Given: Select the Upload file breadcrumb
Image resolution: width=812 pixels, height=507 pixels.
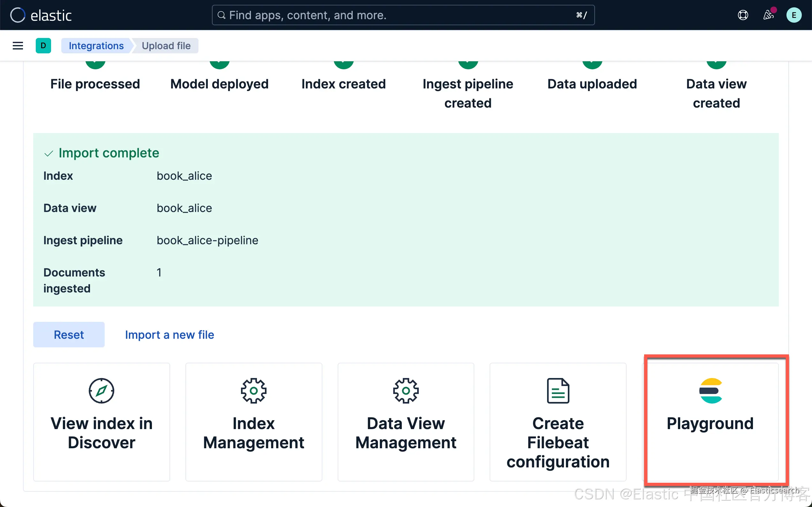Looking at the screenshot, I should pos(166,46).
